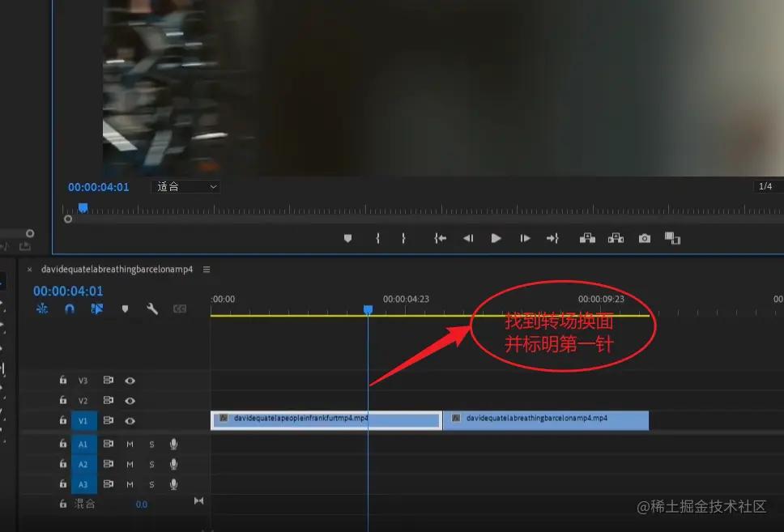Image resolution: width=784 pixels, height=532 pixels.
Task: Go to Out point in the Program monitor
Action: [x=552, y=239]
